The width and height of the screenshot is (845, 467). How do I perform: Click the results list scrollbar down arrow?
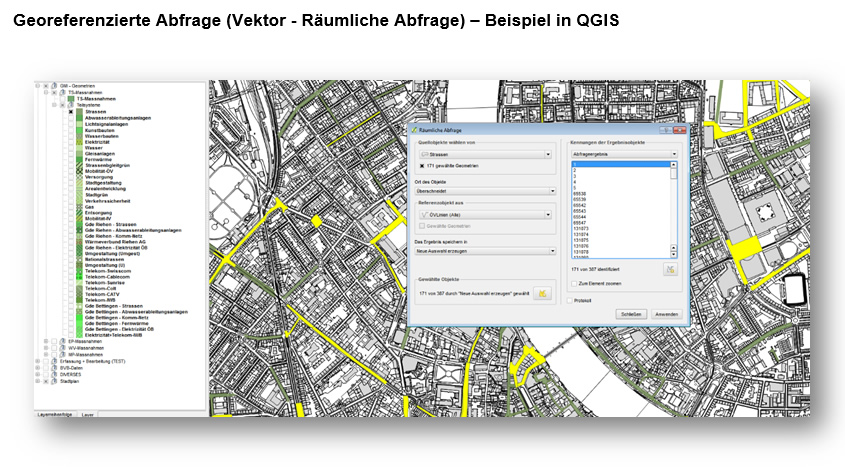(674, 255)
